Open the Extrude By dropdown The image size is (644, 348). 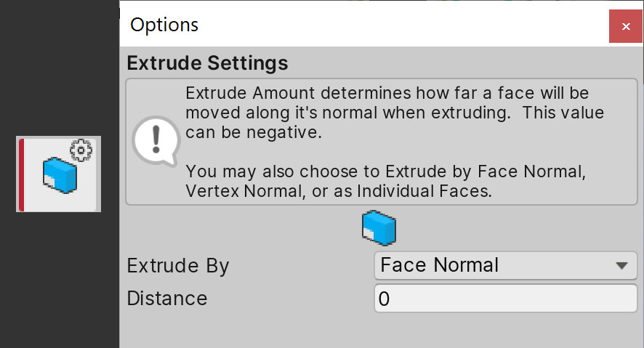click(x=505, y=265)
